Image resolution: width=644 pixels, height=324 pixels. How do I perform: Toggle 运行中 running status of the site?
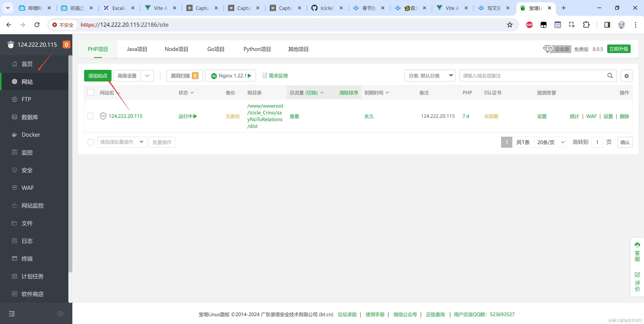(x=188, y=116)
